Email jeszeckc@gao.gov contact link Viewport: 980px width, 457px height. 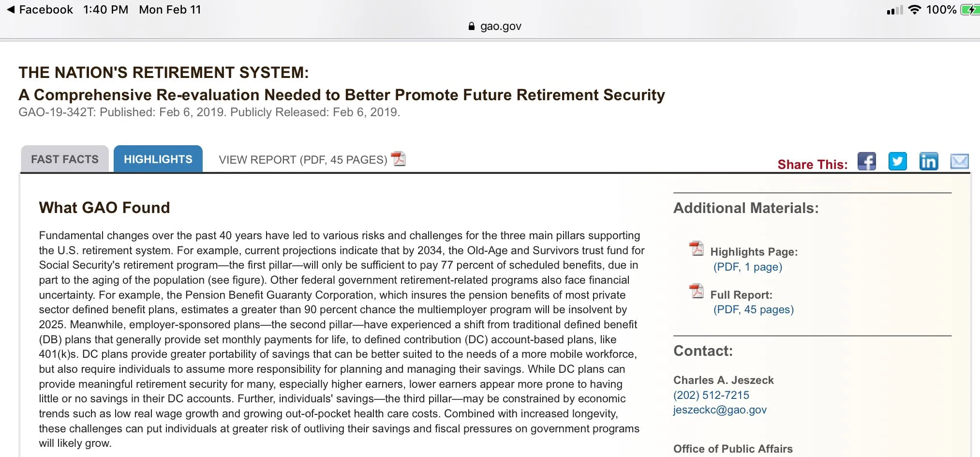click(x=720, y=410)
